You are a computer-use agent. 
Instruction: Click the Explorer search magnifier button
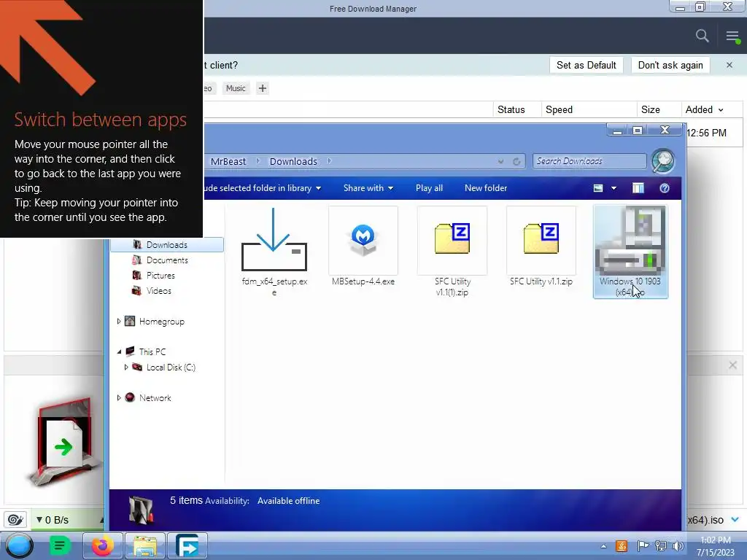click(662, 161)
